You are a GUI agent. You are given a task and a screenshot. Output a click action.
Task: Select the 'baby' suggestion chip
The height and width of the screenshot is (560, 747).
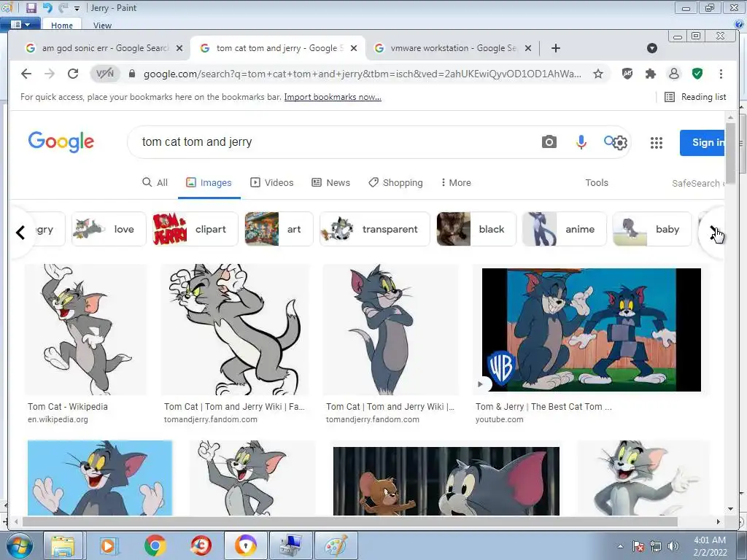coord(651,229)
